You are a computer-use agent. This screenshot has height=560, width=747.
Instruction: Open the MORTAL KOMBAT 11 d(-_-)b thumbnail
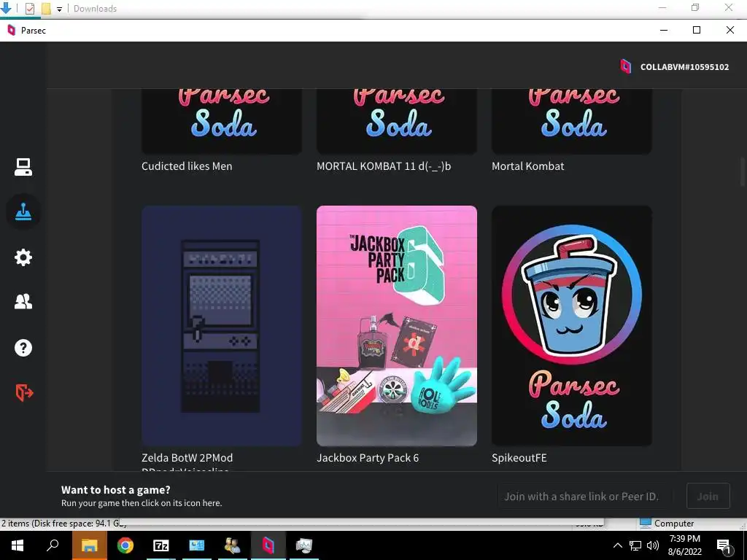tap(396, 122)
